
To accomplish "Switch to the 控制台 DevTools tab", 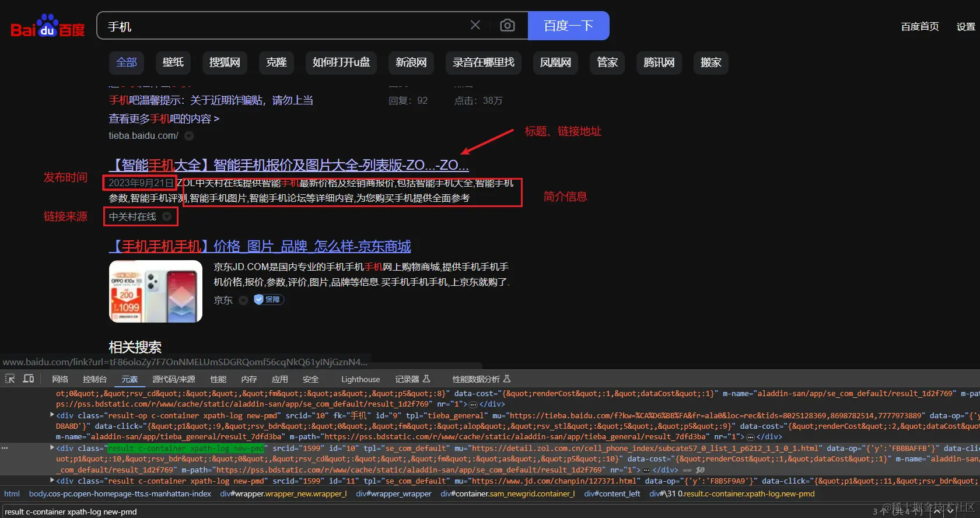I will coord(94,379).
